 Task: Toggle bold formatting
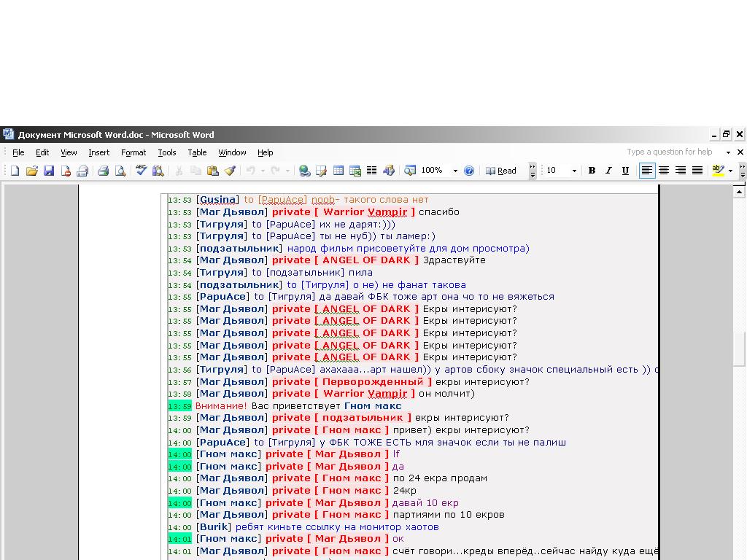tap(592, 171)
